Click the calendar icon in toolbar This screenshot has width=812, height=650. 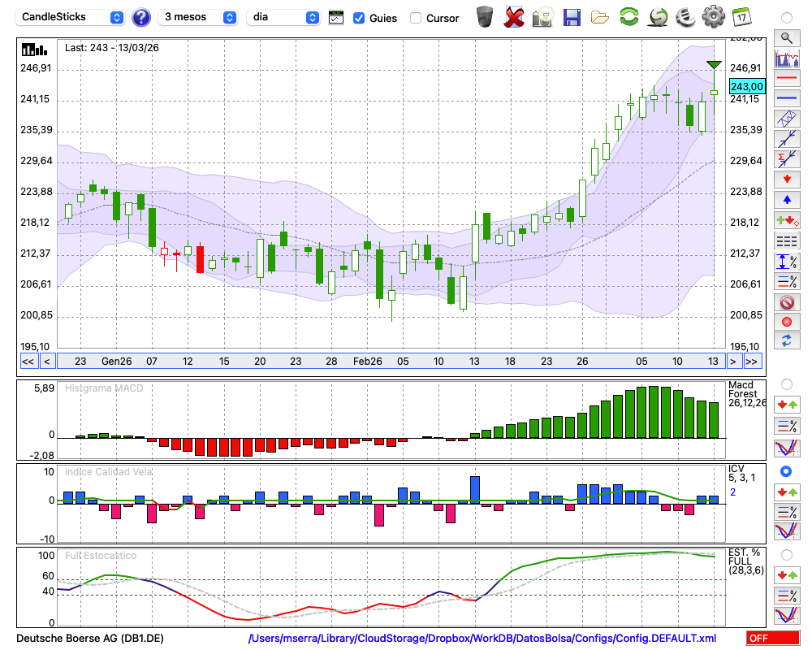point(741,17)
